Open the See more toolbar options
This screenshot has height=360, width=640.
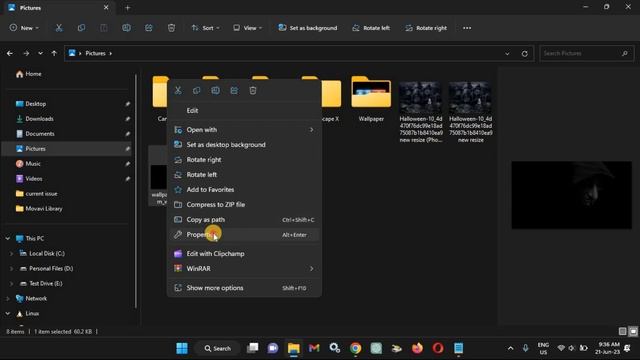click(x=467, y=28)
